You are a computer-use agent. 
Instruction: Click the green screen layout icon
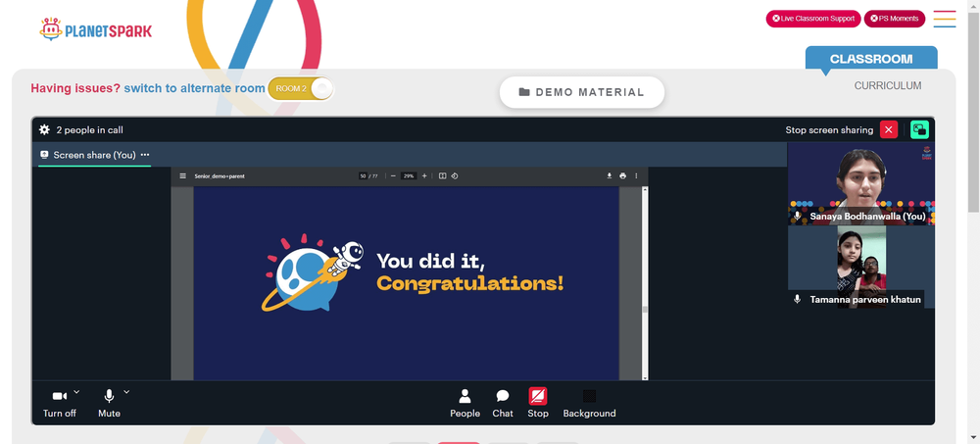(x=919, y=130)
